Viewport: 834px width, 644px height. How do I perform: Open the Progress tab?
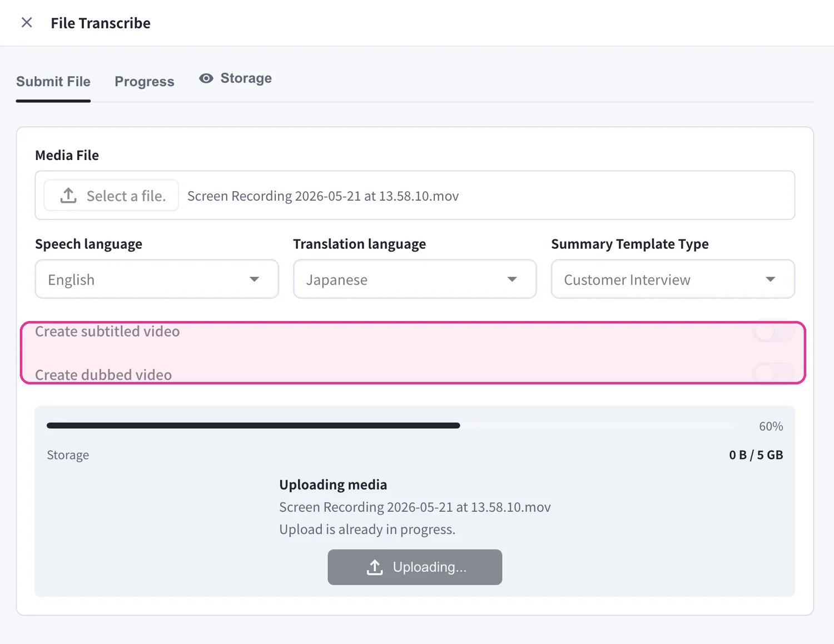click(x=145, y=82)
